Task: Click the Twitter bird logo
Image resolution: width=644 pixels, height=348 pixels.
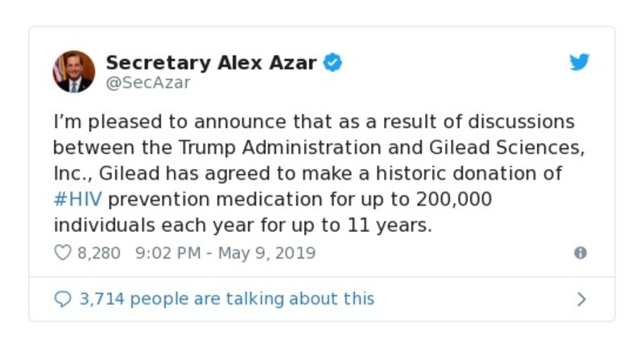Action: click(580, 63)
